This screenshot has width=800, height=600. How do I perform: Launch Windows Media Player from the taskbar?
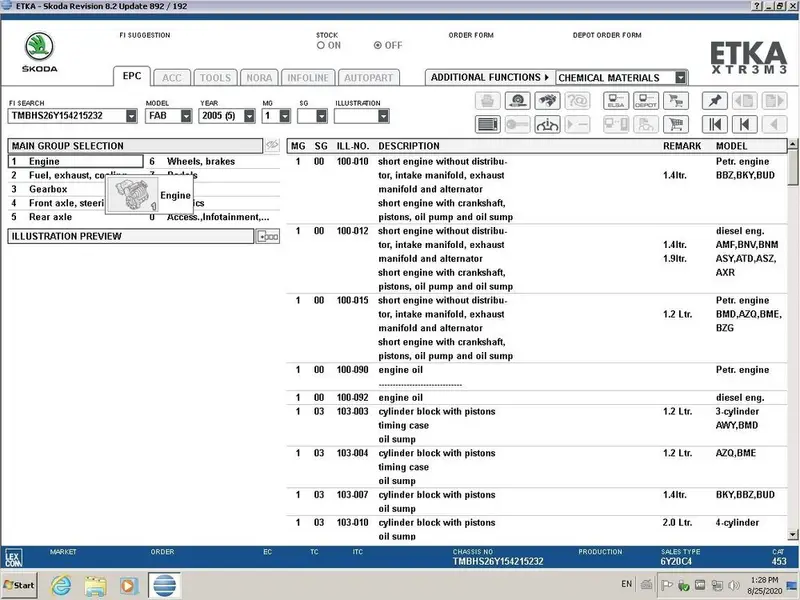coord(129,585)
